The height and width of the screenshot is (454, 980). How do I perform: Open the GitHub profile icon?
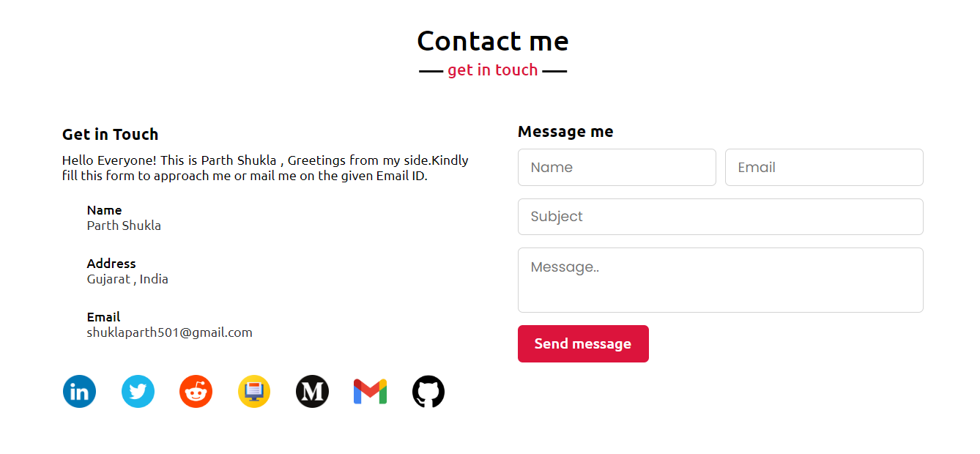point(428,392)
